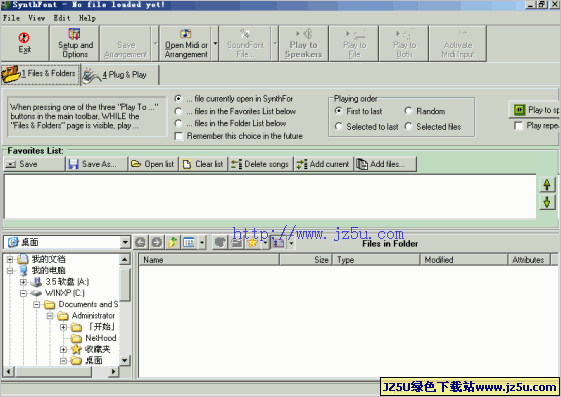Click Clear list button
Screen dimensions: 561x397
tap(203, 164)
